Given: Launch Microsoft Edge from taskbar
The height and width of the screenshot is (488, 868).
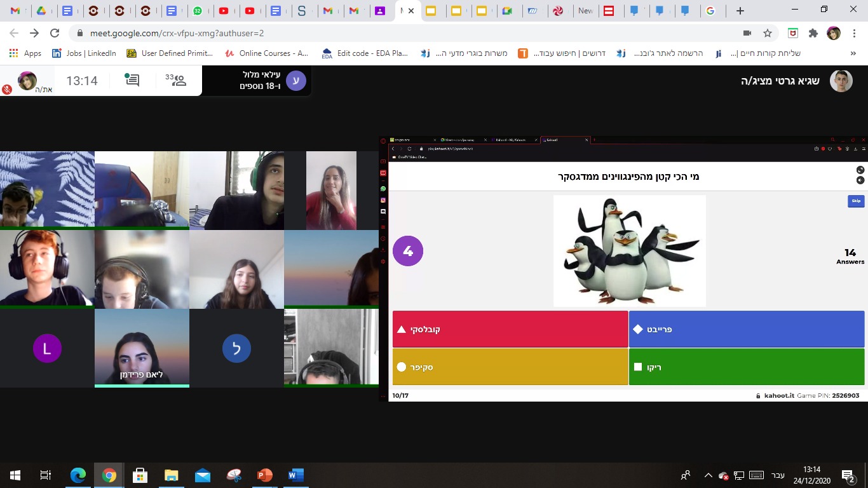Looking at the screenshot, I should click(x=78, y=475).
